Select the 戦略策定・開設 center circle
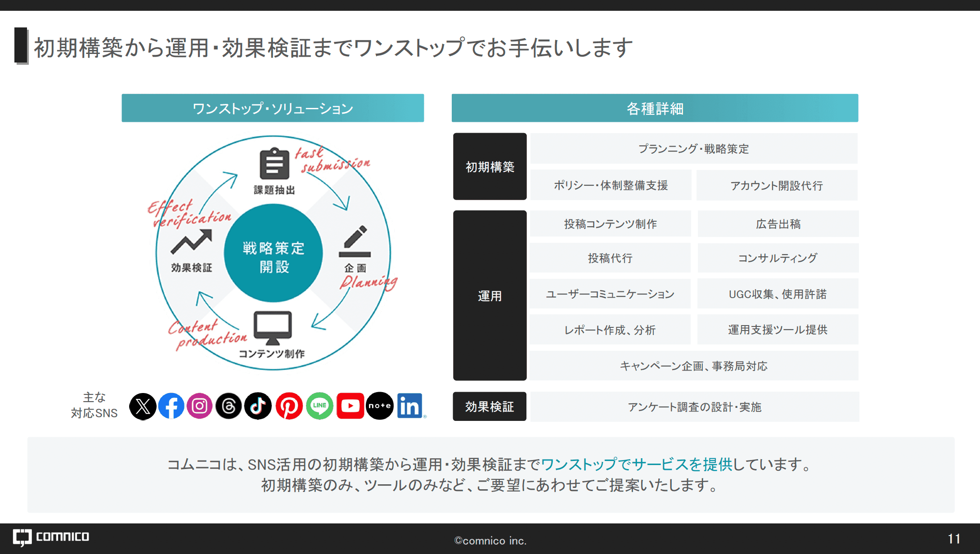This screenshot has height=554, width=980. pos(274,253)
